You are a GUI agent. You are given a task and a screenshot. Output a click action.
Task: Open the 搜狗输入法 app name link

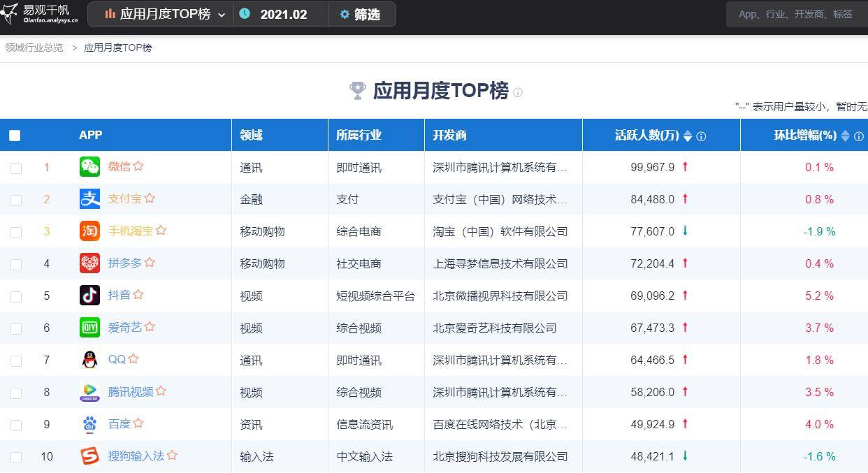(x=136, y=456)
